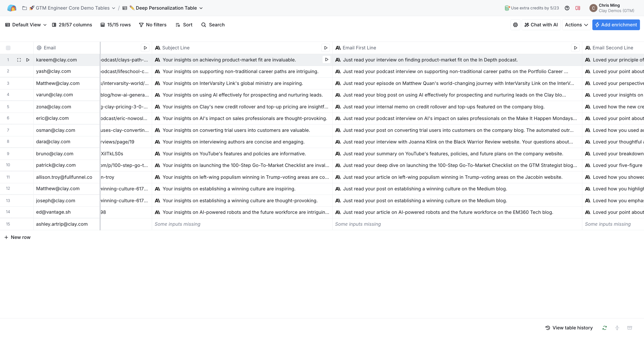
Task: Click the Sort menu item
Action: [184, 25]
